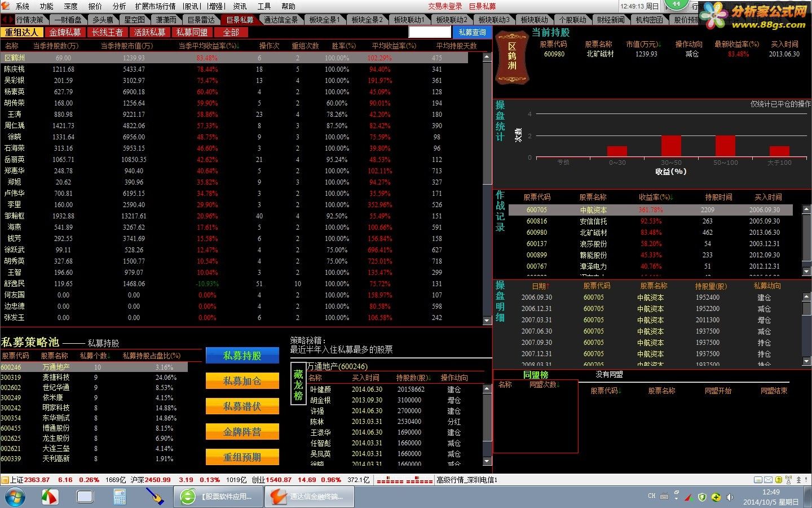Select the 全部 category tab

click(231, 32)
